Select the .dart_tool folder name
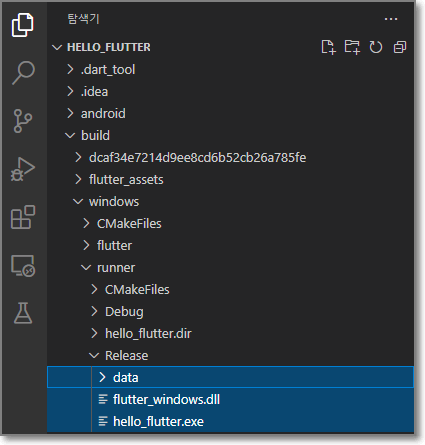425x445 pixels. 108,70
